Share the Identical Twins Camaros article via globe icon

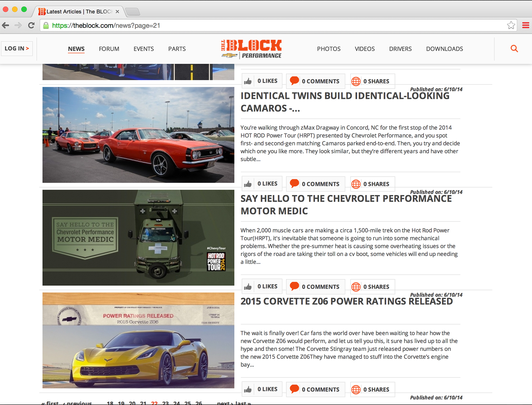(x=356, y=184)
